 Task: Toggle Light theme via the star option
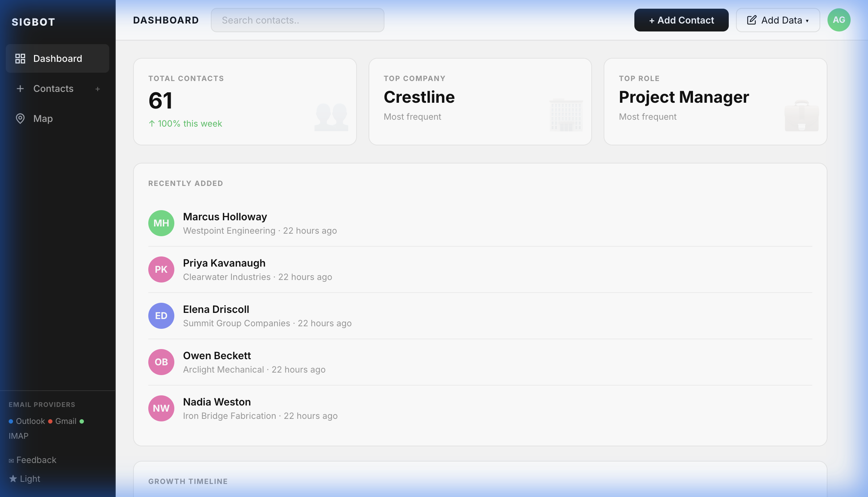tap(13, 478)
